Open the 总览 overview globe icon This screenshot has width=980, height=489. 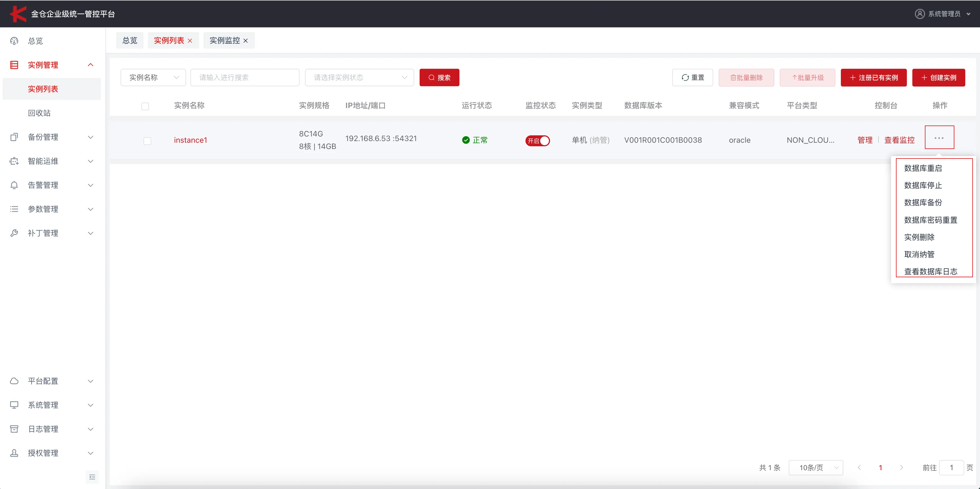coord(14,41)
